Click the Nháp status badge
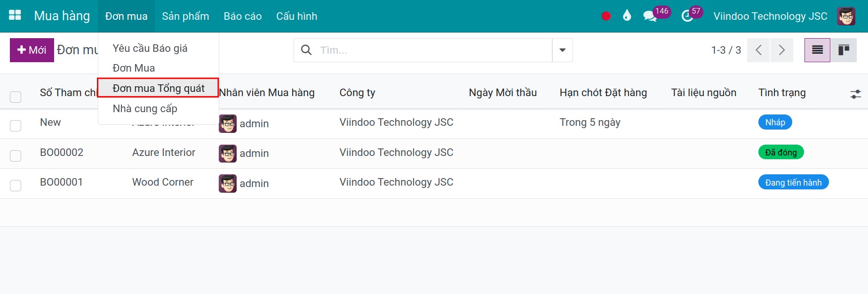 (775, 122)
